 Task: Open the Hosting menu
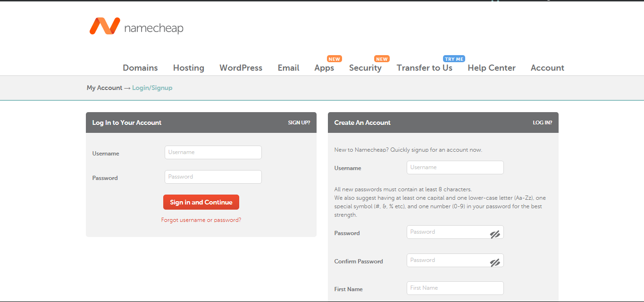pos(189,68)
